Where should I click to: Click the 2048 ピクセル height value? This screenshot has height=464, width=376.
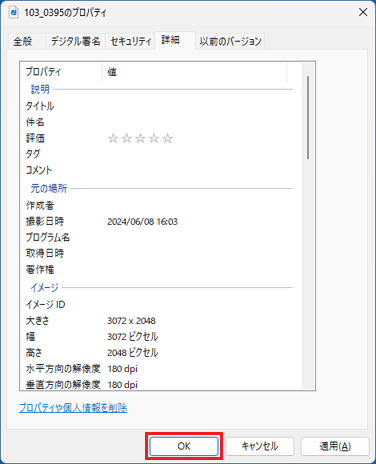coord(133,353)
